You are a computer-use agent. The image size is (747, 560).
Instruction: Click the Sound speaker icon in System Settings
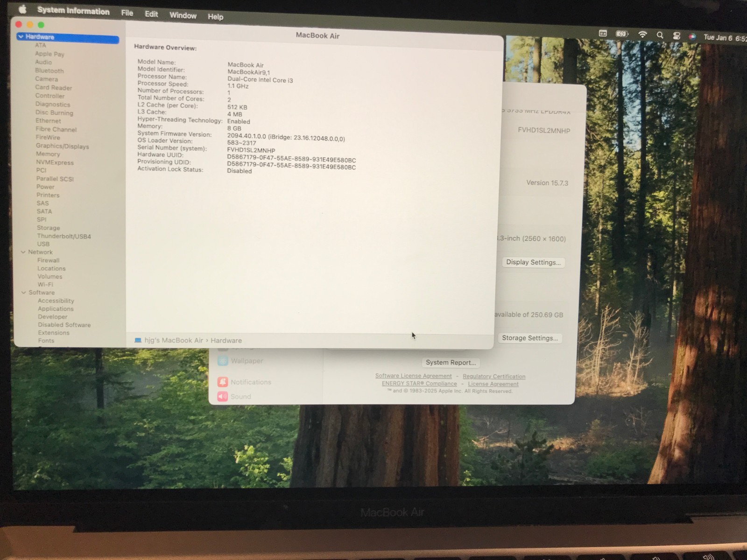[x=223, y=396]
